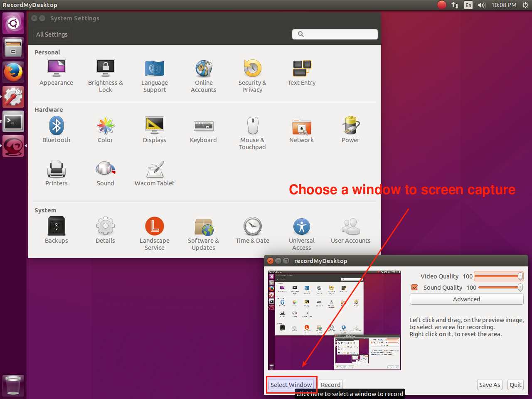Open the En keyboard layout menu

[468, 5]
